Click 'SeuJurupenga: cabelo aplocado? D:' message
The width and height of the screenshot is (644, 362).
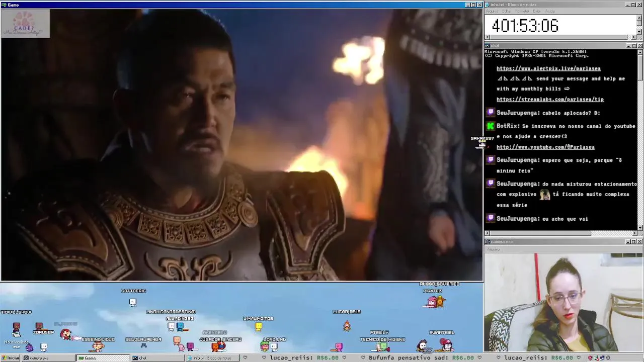(548, 113)
